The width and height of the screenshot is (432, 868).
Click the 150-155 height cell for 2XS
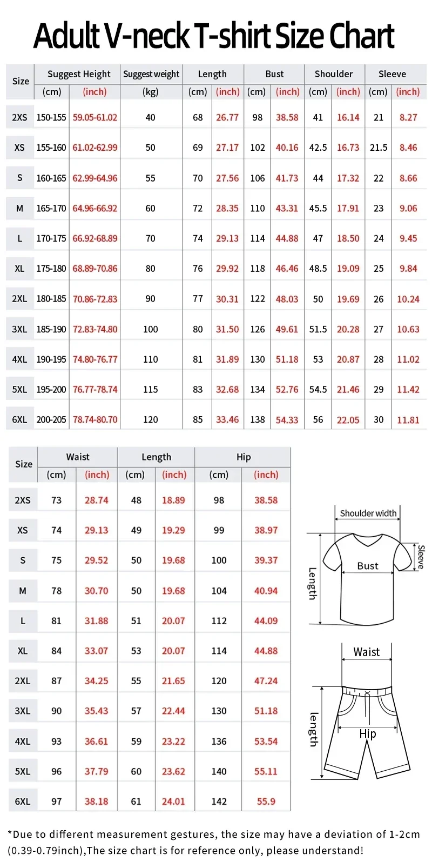51,117
